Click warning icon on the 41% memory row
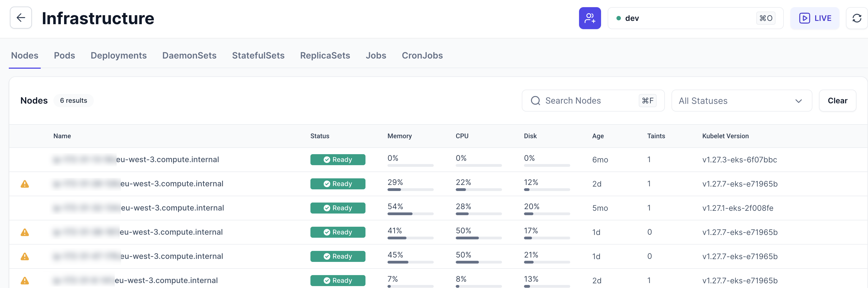This screenshot has width=868, height=288. pos(24,232)
